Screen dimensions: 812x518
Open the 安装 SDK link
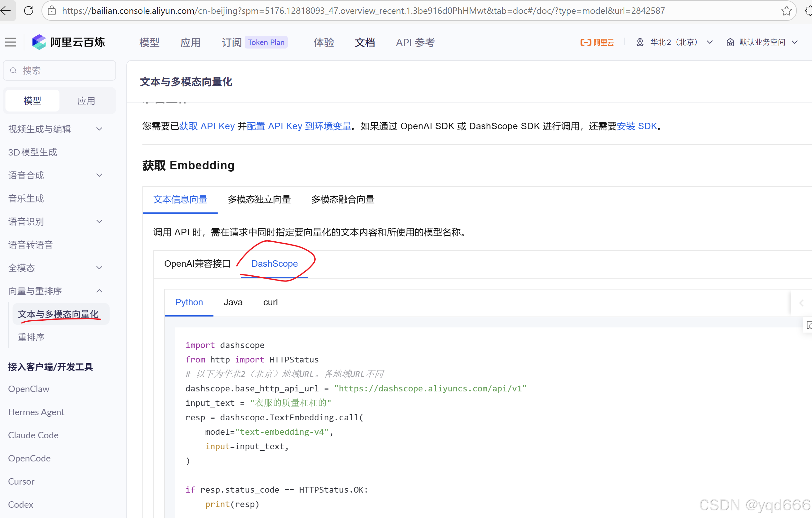point(637,126)
